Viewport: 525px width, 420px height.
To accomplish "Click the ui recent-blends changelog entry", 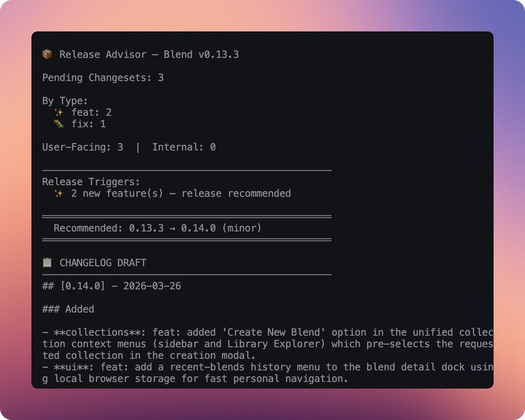I will pyautogui.click(x=245, y=373).
